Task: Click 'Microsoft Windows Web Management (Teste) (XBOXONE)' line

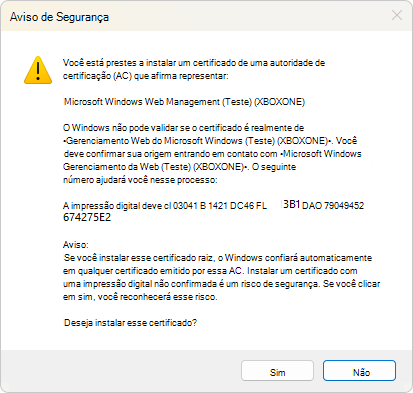Action: pos(184,102)
